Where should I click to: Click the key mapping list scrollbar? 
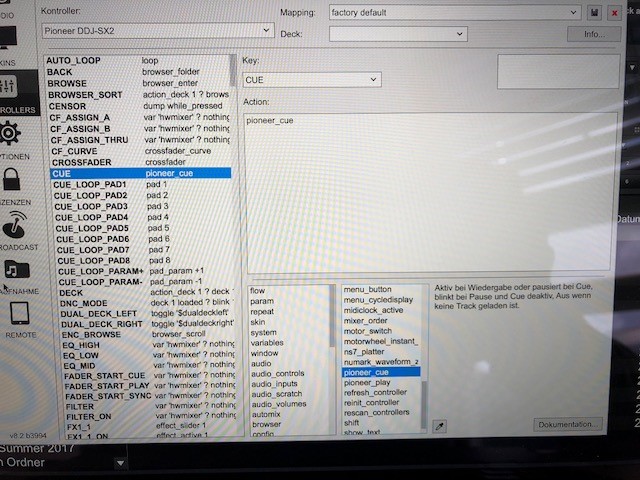point(233,71)
